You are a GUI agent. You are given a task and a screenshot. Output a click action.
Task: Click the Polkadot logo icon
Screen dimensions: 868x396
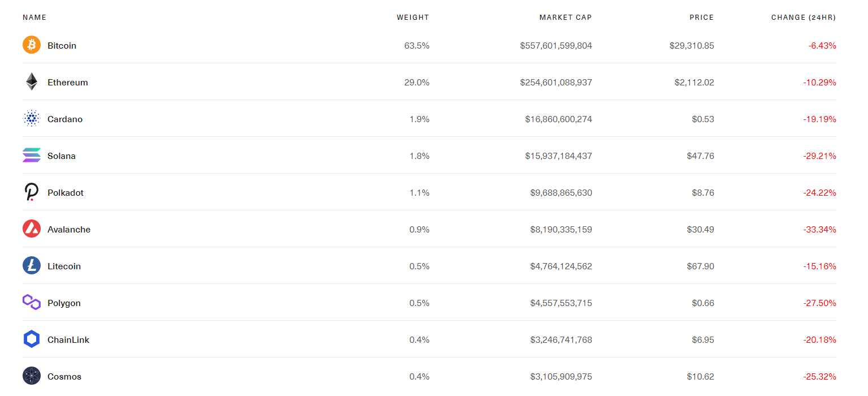pos(32,192)
